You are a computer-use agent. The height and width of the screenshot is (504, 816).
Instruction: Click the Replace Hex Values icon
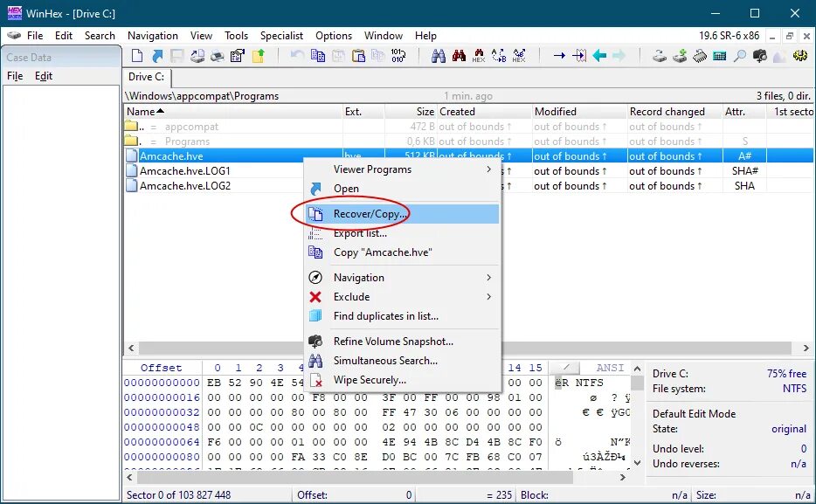(519, 55)
